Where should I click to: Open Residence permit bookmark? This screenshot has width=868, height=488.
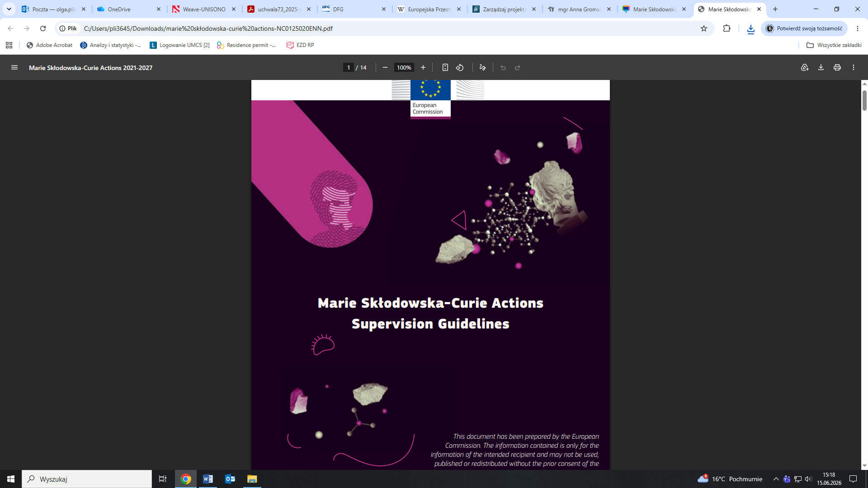[x=246, y=45]
